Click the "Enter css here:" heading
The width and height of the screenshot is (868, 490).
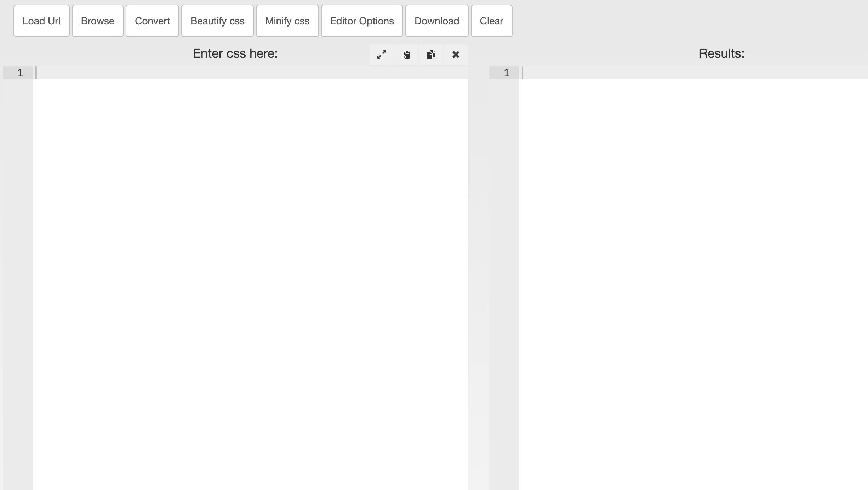[235, 53]
